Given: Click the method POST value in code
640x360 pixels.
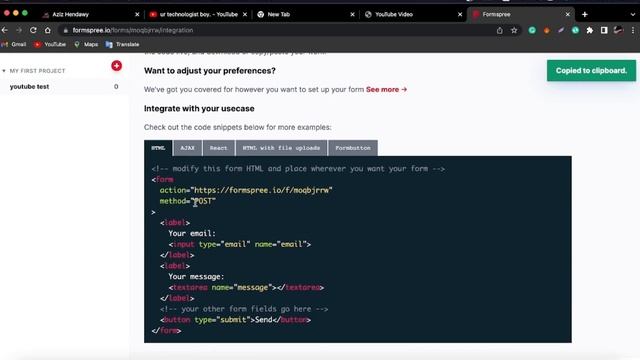Looking at the screenshot, I should pos(203,201).
